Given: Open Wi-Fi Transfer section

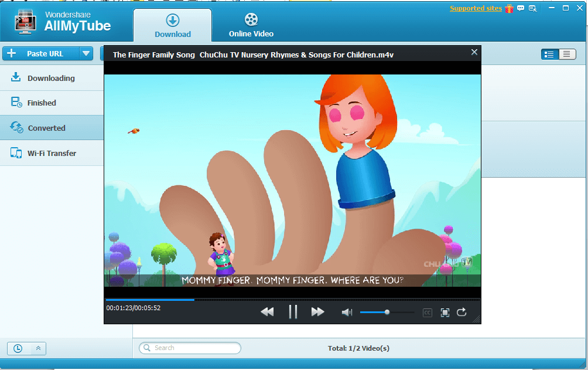Looking at the screenshot, I should pos(52,153).
